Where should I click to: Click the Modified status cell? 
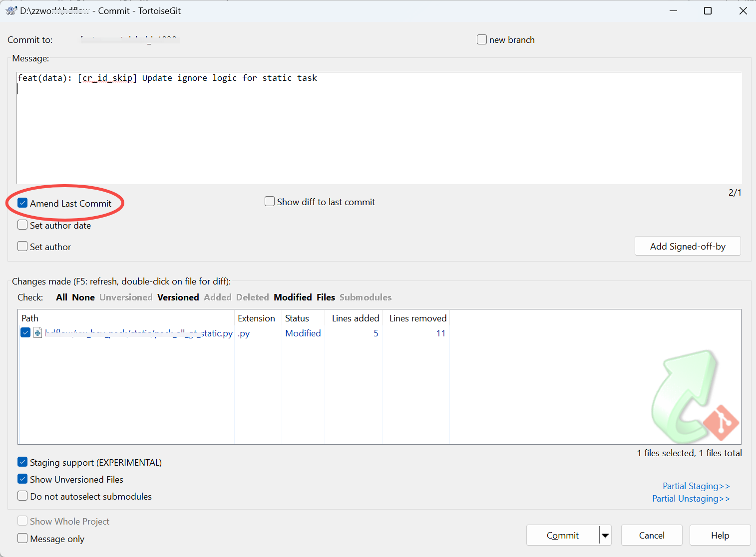[x=303, y=333]
